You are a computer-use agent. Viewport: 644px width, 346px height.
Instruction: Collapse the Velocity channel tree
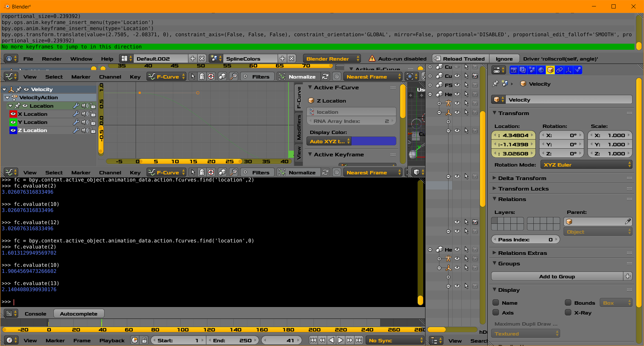click(x=4, y=89)
